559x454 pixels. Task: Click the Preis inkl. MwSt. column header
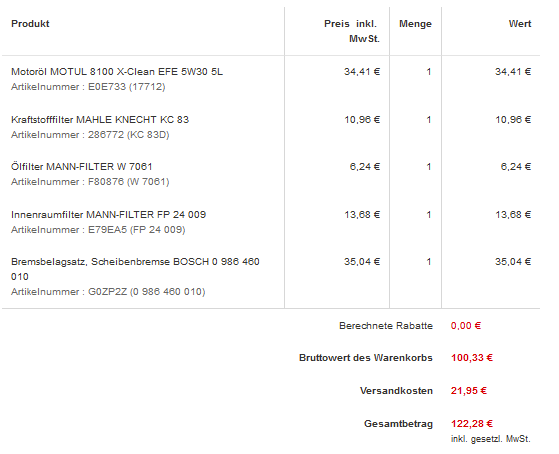click(x=352, y=31)
